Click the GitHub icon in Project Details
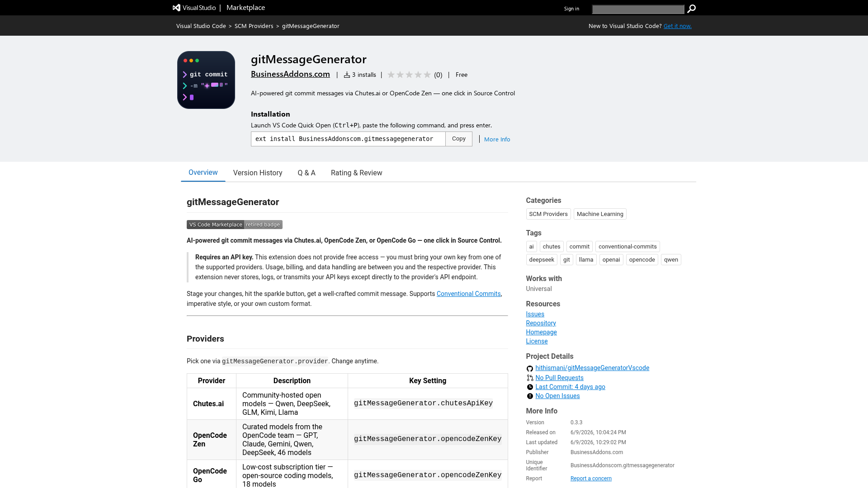Image resolution: width=868 pixels, height=488 pixels. point(530,369)
